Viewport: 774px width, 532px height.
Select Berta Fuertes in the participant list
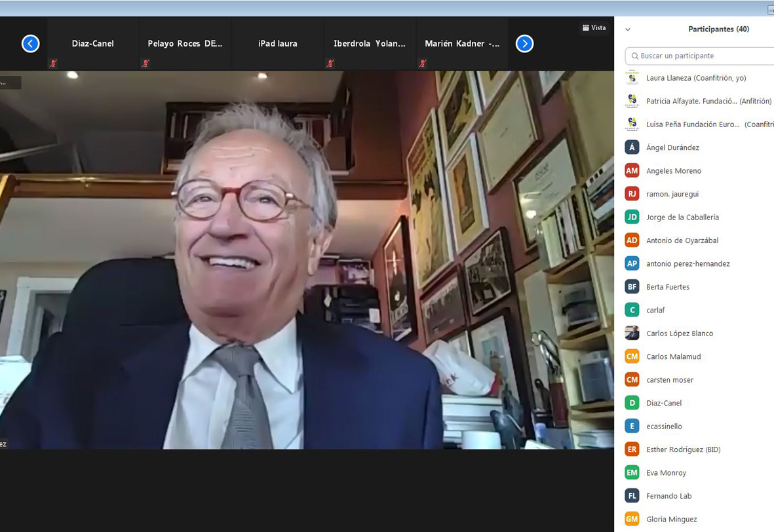pyautogui.click(x=667, y=287)
